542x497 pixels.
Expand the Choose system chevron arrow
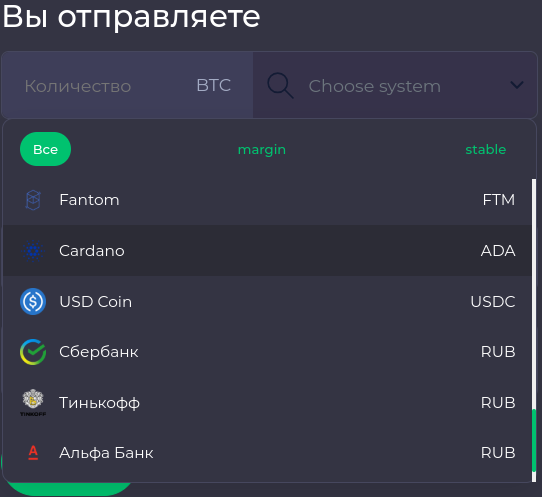click(517, 85)
